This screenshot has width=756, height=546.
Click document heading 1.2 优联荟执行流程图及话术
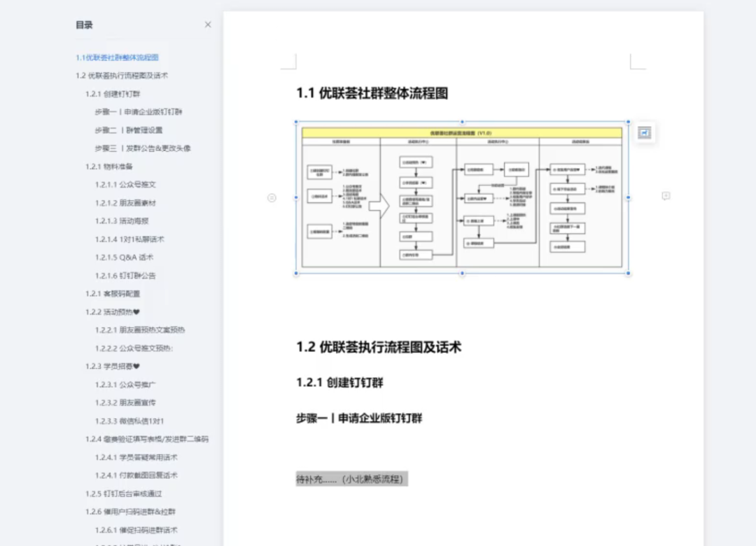click(379, 347)
